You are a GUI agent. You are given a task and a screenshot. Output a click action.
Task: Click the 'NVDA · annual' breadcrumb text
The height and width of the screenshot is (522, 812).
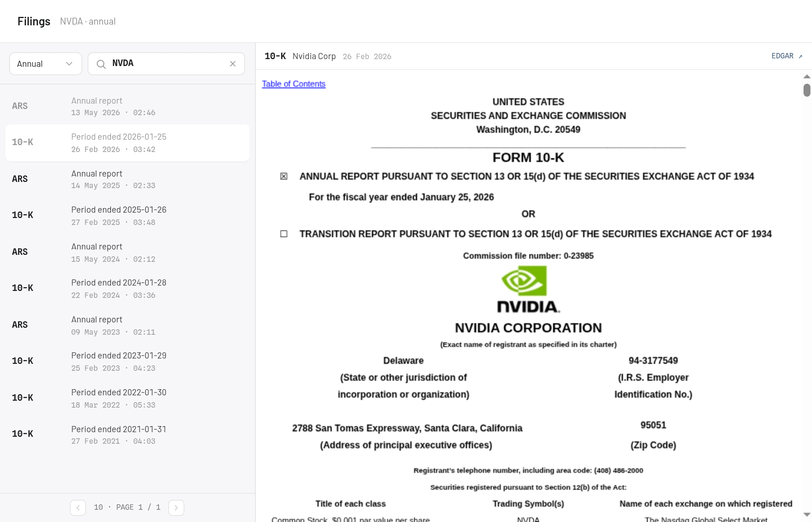point(88,21)
